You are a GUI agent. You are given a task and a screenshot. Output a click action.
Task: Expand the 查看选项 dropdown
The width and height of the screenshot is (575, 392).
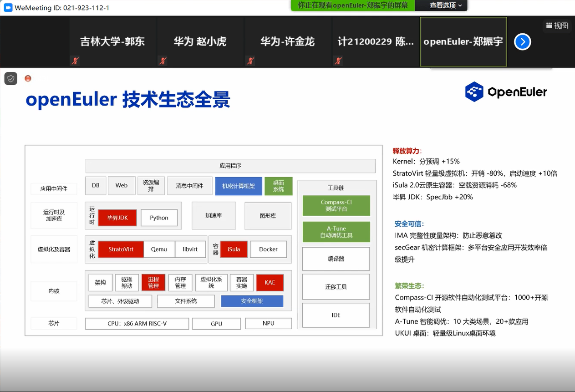tap(445, 5)
